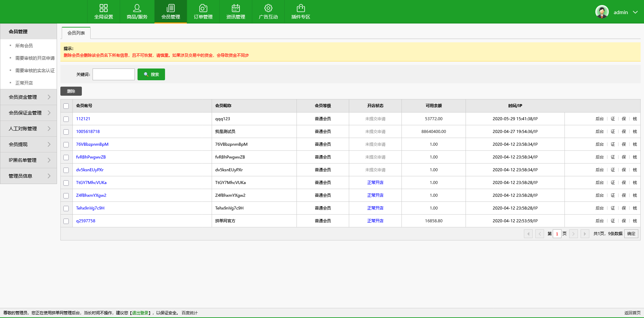Click the 退出登录 logout link

pyautogui.click(x=140, y=313)
